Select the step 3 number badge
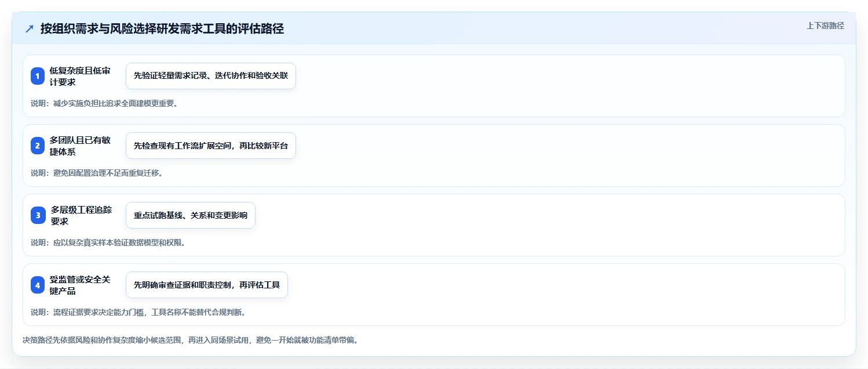This screenshot has height=369, width=868. coord(38,215)
